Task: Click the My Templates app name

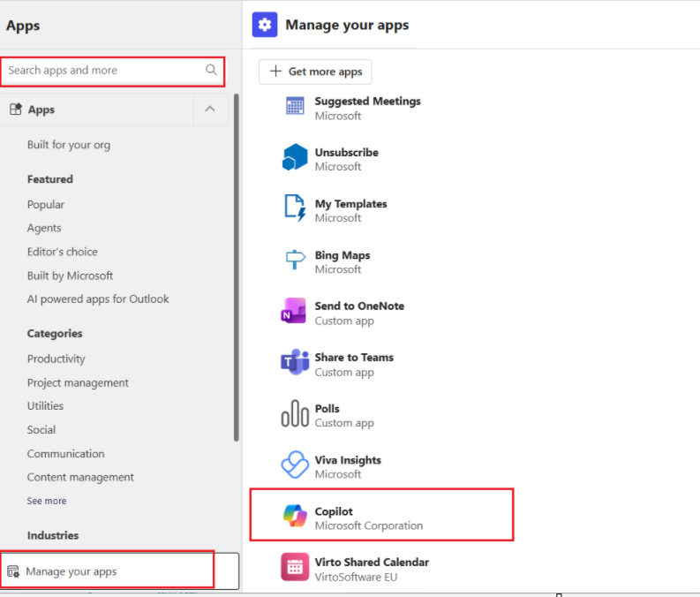Action: (351, 204)
